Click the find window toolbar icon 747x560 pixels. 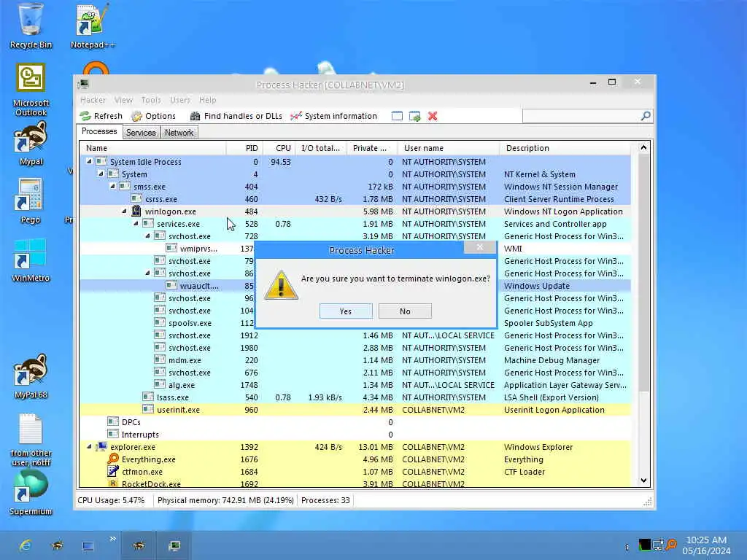[x=397, y=116]
